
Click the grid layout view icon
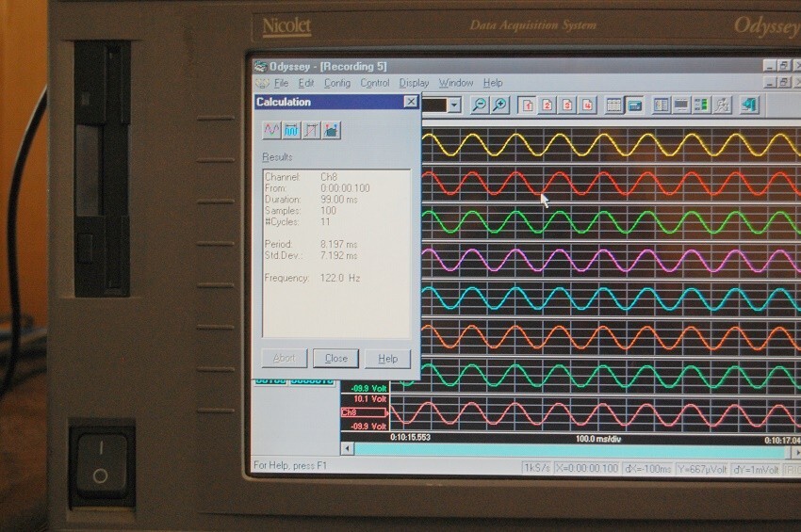click(613, 105)
